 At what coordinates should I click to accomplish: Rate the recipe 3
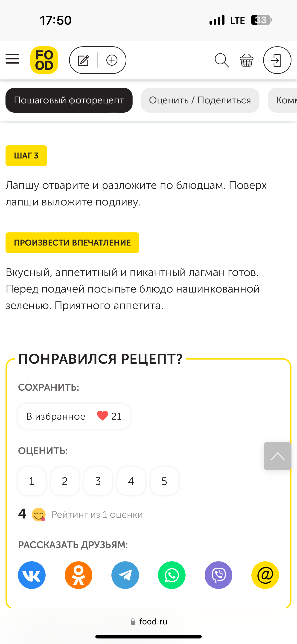[98, 481]
